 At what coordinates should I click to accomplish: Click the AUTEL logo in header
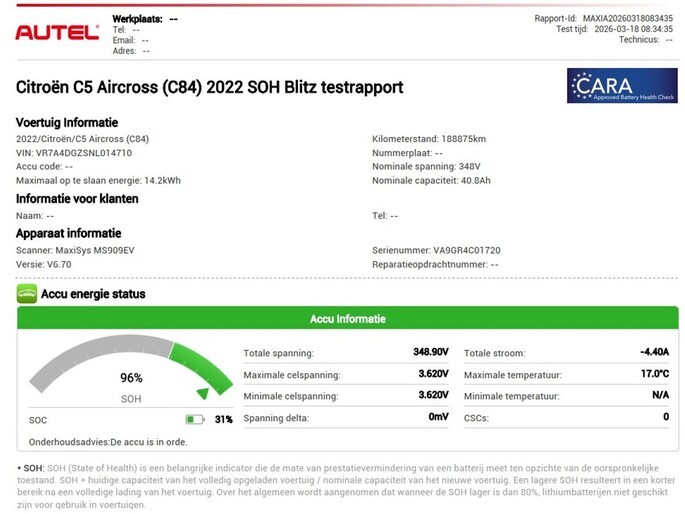(57, 32)
